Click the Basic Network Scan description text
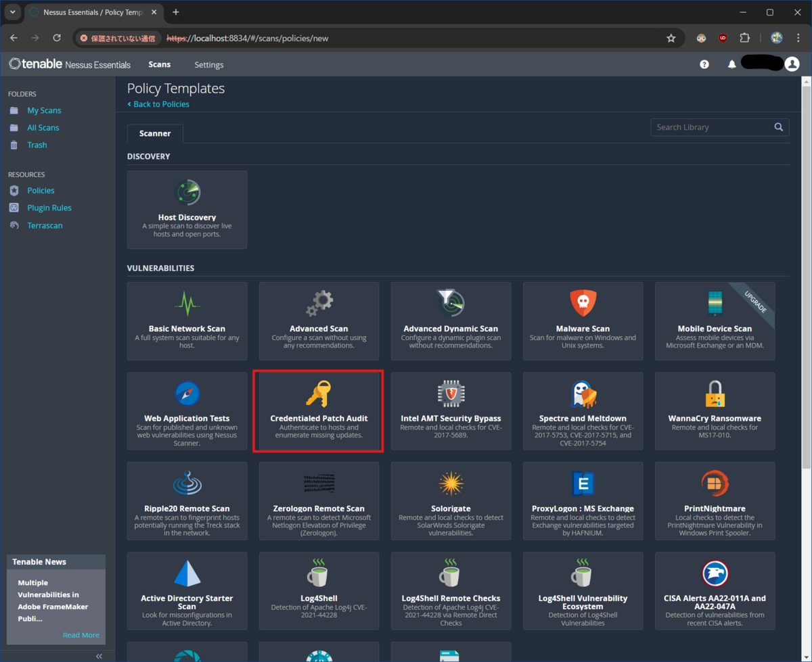The height and width of the screenshot is (662, 812). [187, 341]
